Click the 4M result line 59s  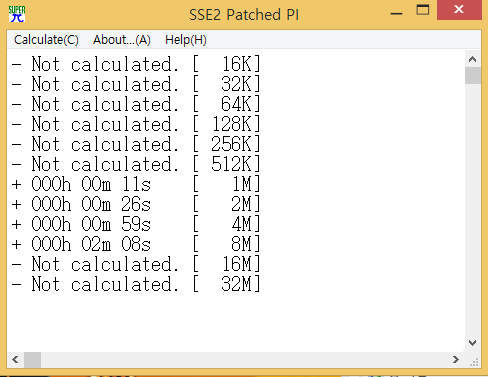(x=136, y=224)
